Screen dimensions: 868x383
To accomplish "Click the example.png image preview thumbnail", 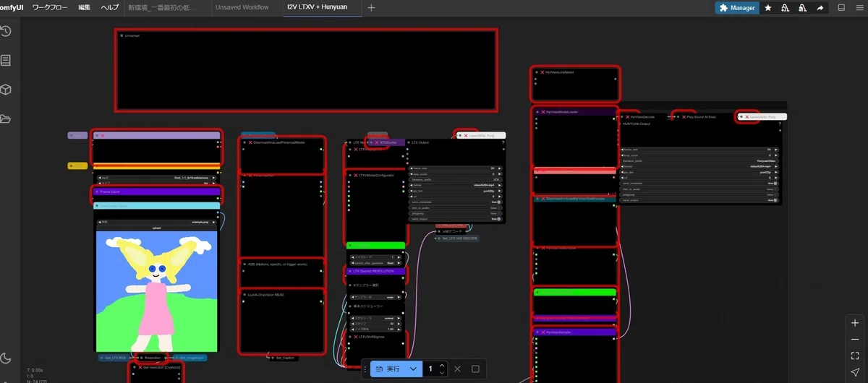I will coord(157,292).
